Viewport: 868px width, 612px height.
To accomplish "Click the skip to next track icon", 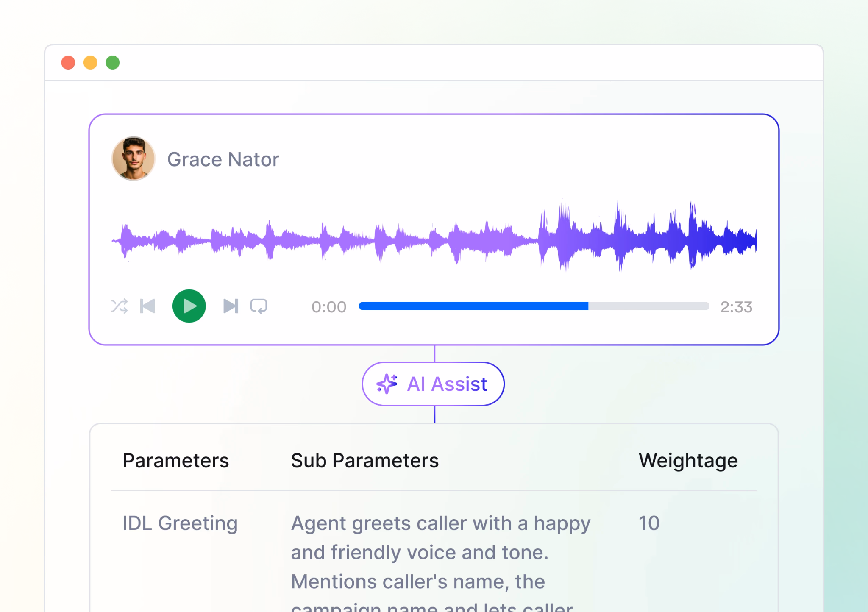I will (x=231, y=306).
